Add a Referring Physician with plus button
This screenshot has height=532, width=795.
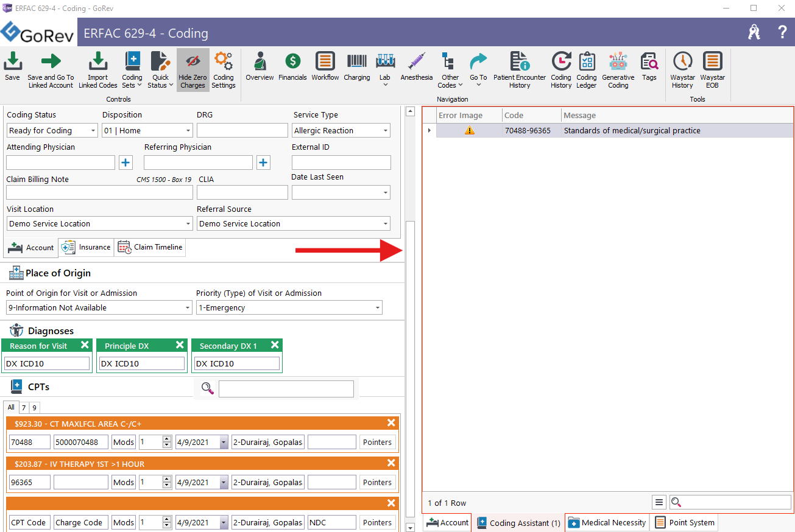[263, 163]
